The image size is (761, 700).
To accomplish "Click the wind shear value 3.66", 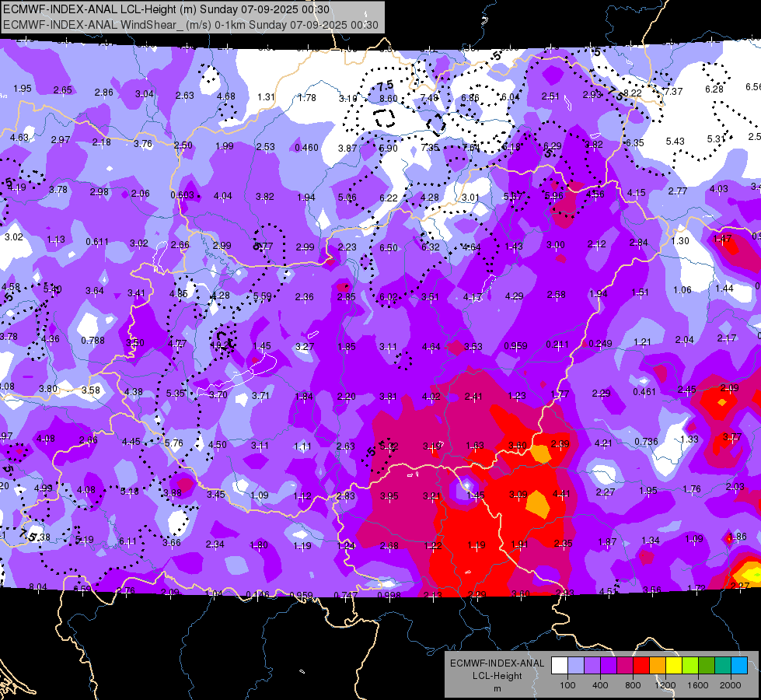I will click(171, 542).
